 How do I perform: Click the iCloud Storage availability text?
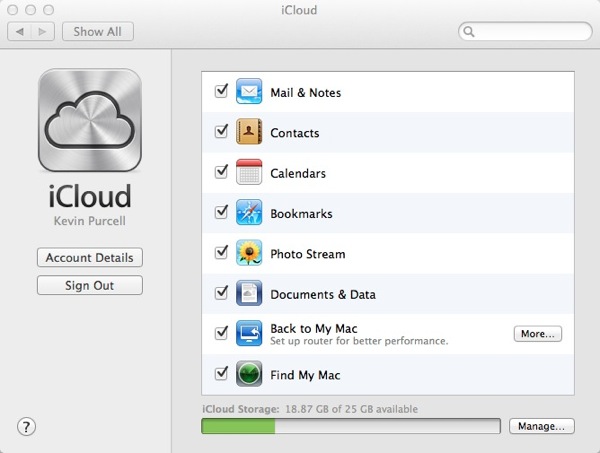[310, 409]
